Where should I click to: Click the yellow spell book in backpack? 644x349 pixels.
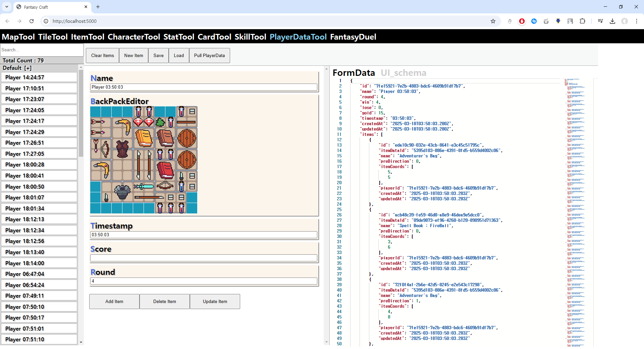point(144,138)
